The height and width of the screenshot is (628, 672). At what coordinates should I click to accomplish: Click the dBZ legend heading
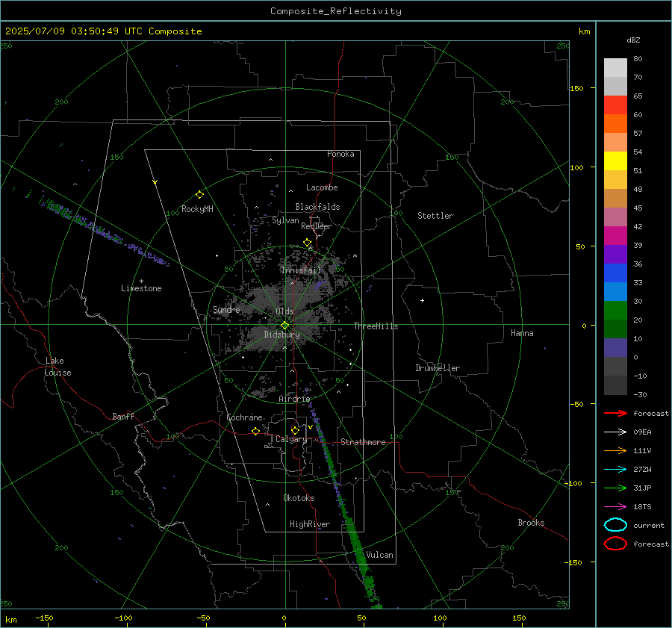633,40
